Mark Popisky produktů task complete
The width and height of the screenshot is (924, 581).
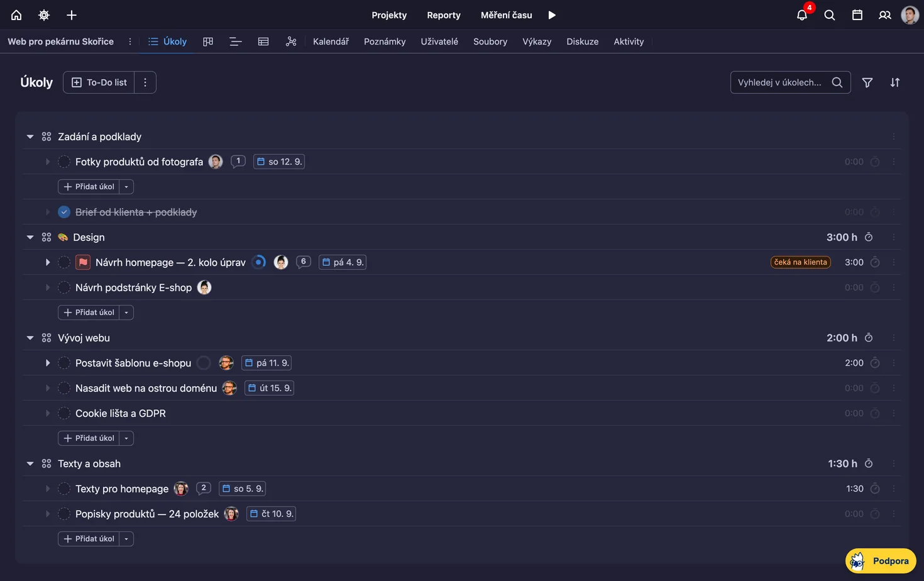tap(64, 514)
